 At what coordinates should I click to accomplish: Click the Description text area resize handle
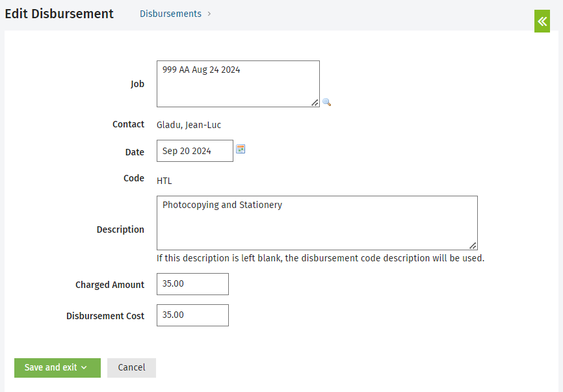click(x=473, y=246)
